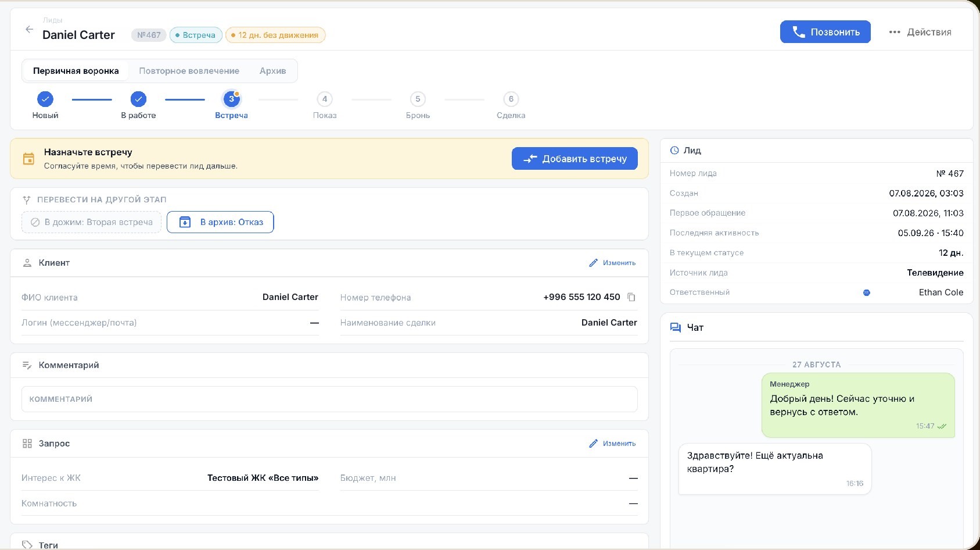Click the Телевидение lead source value

click(x=935, y=273)
